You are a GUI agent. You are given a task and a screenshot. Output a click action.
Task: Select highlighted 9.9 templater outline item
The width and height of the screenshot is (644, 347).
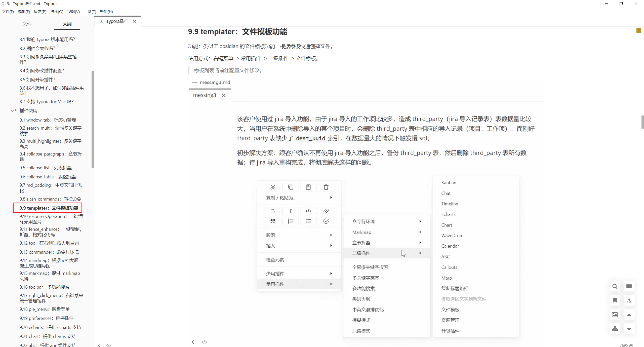(49, 208)
